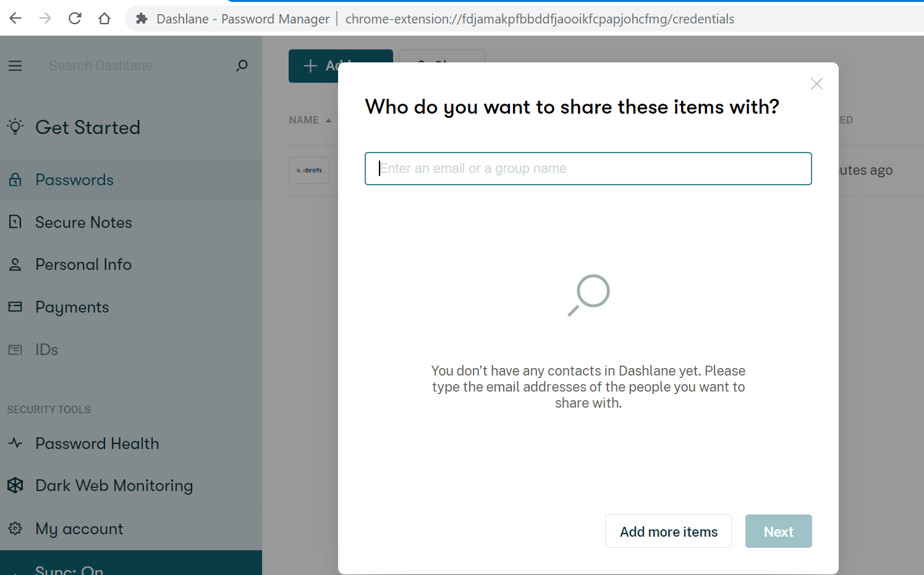The image size is (924, 575).
Task: Click the Add more items button
Action: click(x=668, y=531)
